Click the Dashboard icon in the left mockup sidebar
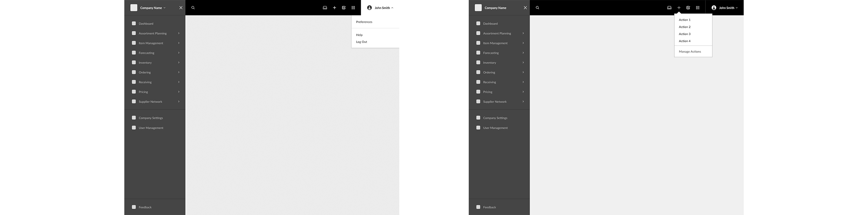Image resolution: width=868 pixels, height=215 pixels. pyautogui.click(x=134, y=23)
